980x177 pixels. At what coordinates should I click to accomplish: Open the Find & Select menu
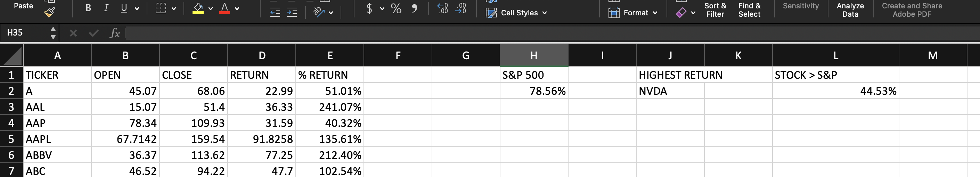pyautogui.click(x=749, y=10)
